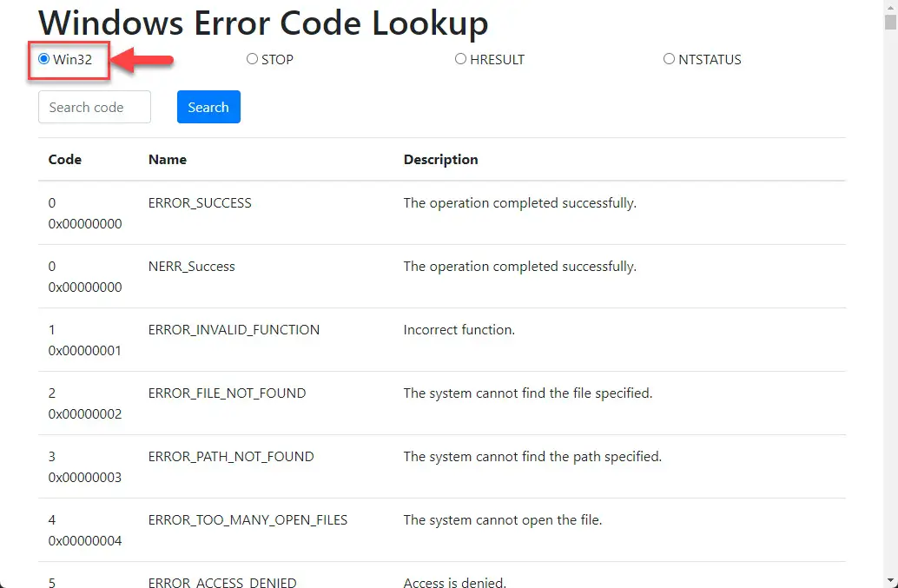Click 'The system cannot find the path specified.'
898x588 pixels.
pyautogui.click(x=532, y=457)
